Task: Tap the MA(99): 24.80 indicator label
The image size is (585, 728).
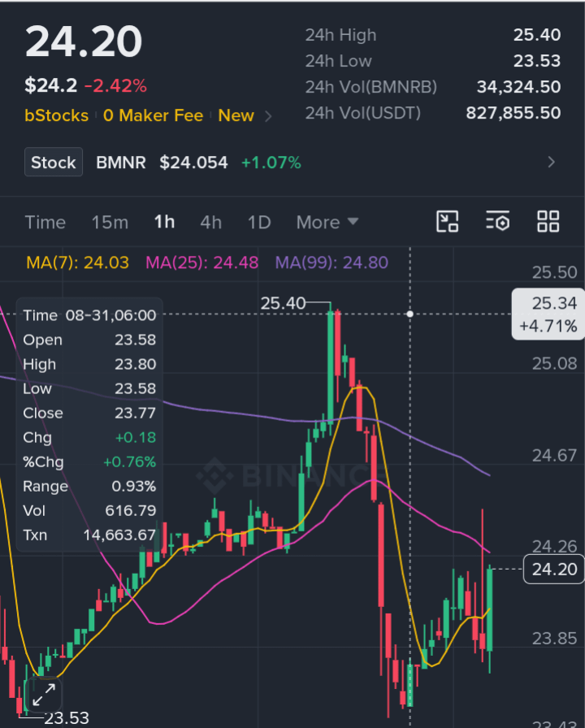Action: point(331,262)
